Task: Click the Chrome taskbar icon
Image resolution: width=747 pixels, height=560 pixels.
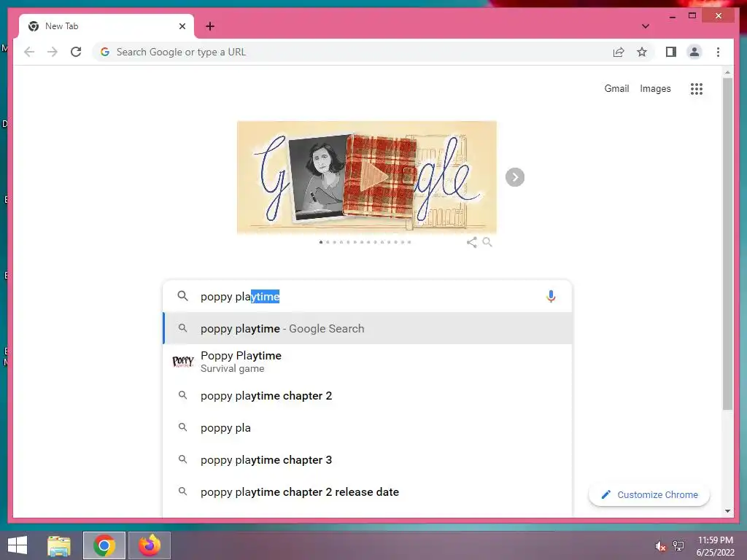Action: point(104,545)
